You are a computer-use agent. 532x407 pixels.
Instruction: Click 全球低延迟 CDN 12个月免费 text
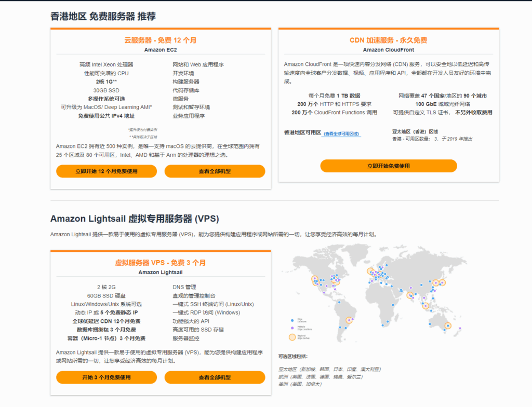coord(106,321)
